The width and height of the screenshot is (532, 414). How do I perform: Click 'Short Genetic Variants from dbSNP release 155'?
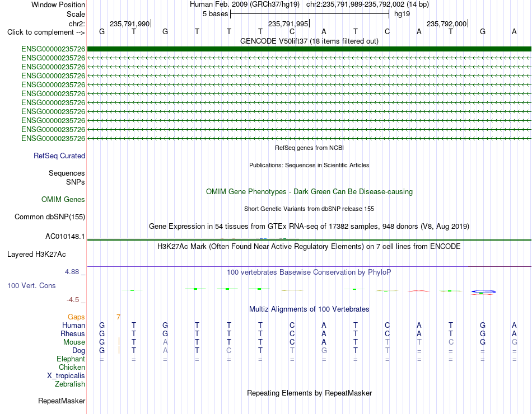(x=309, y=209)
